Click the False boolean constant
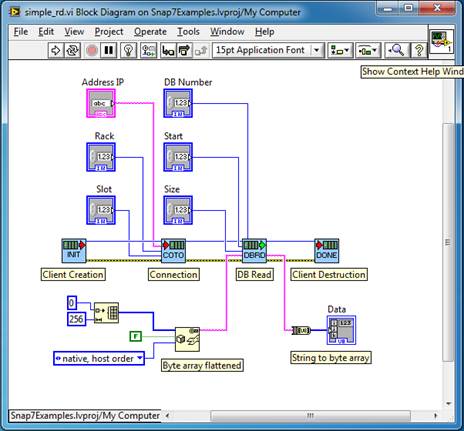The height and width of the screenshot is (431, 464). (135, 336)
